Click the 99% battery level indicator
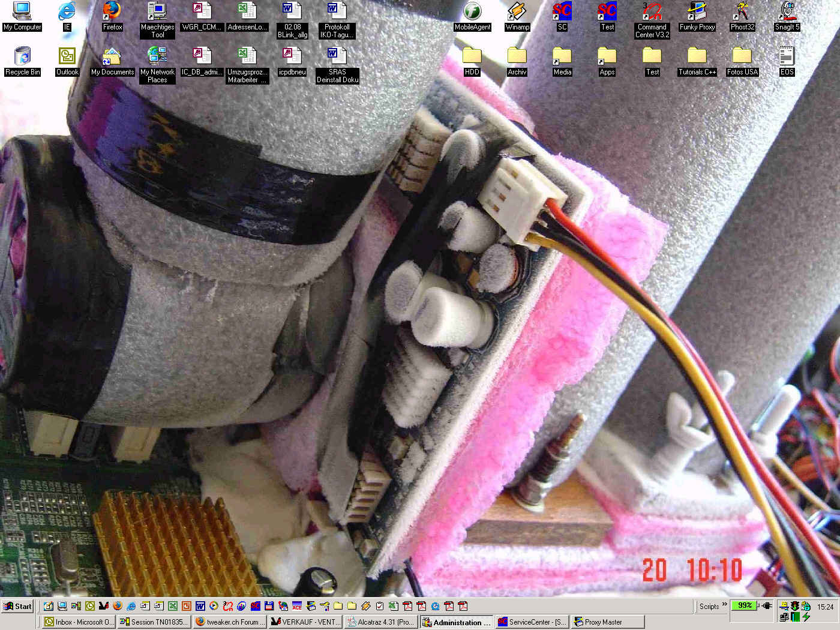Screen dimensions: 840x630 tap(745, 605)
